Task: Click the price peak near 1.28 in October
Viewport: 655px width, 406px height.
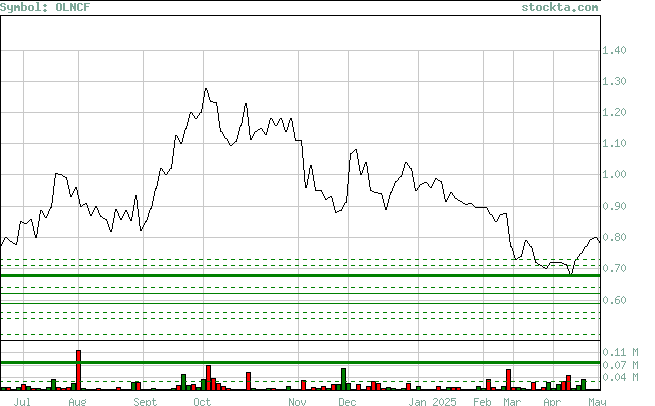Action: 206,89
